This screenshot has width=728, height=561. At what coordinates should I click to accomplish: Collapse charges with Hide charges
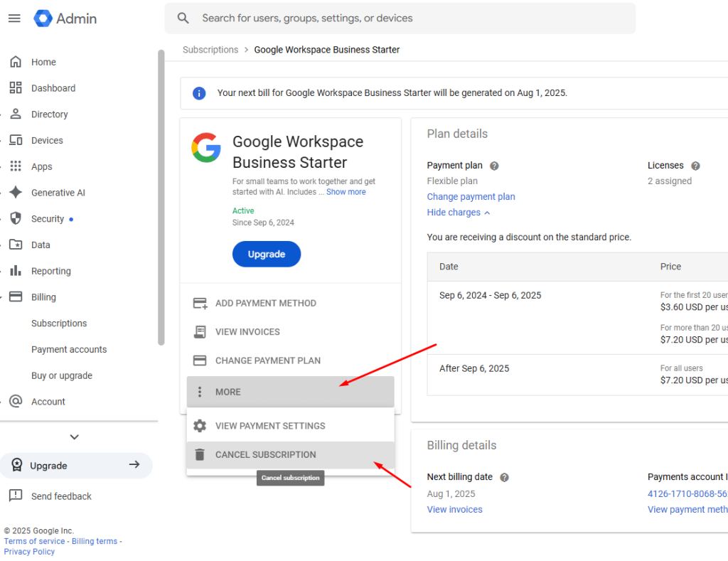pyautogui.click(x=459, y=212)
